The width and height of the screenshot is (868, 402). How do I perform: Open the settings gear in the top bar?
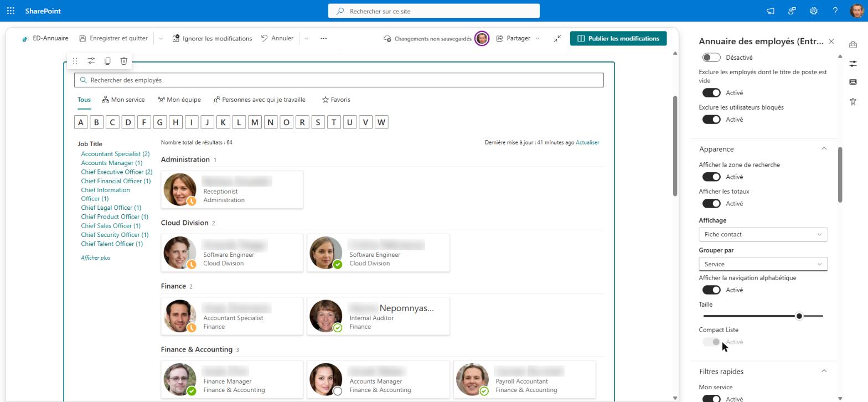coord(814,11)
